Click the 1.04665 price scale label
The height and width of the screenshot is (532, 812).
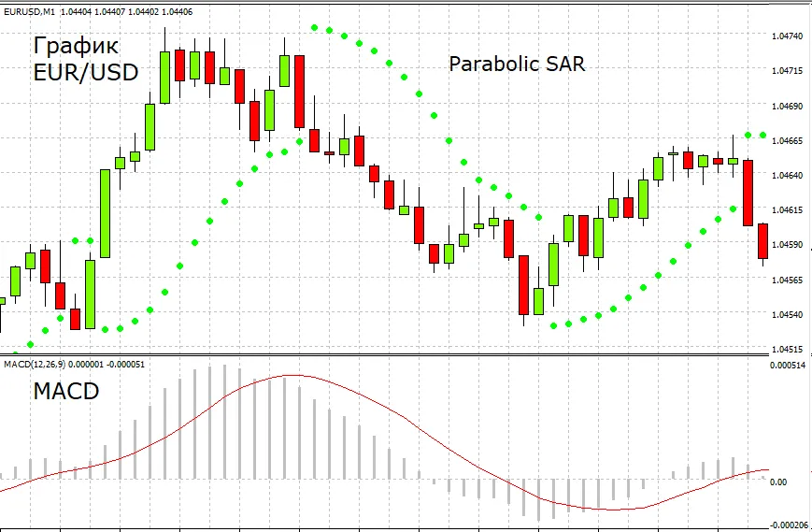(x=787, y=141)
